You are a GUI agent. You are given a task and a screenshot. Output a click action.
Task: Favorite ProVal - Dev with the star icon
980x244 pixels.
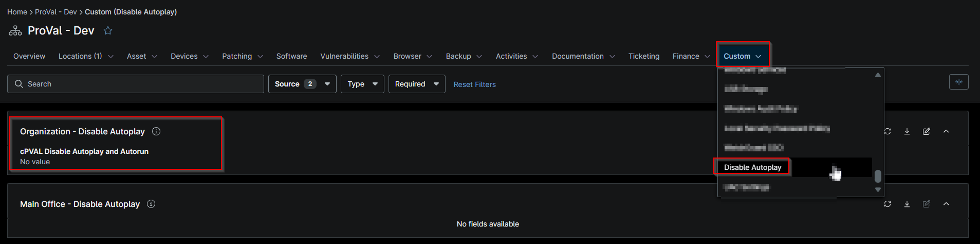click(x=108, y=30)
